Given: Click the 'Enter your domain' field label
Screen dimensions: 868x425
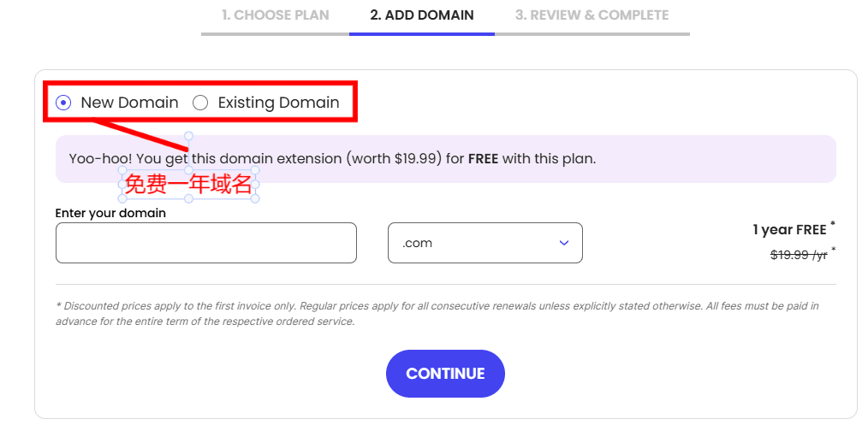Looking at the screenshot, I should [110, 213].
